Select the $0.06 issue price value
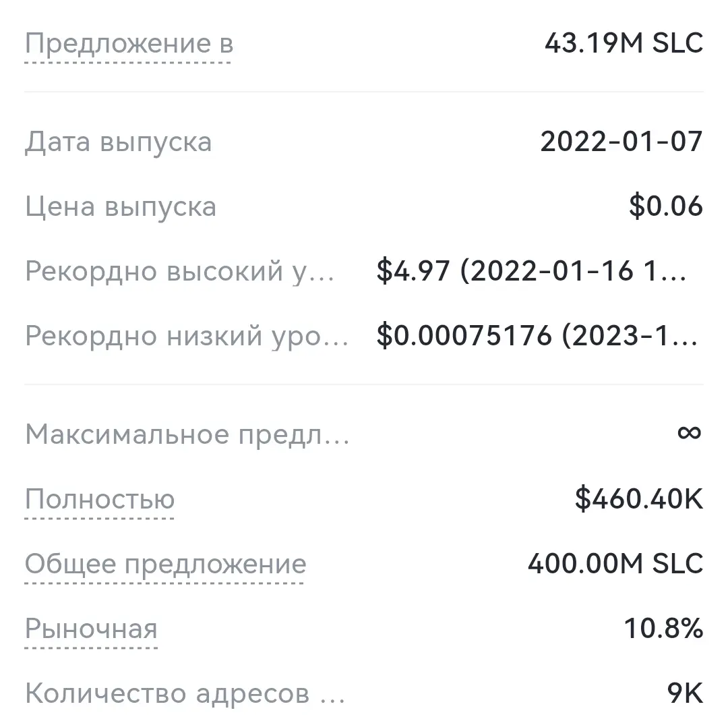 [666, 206]
